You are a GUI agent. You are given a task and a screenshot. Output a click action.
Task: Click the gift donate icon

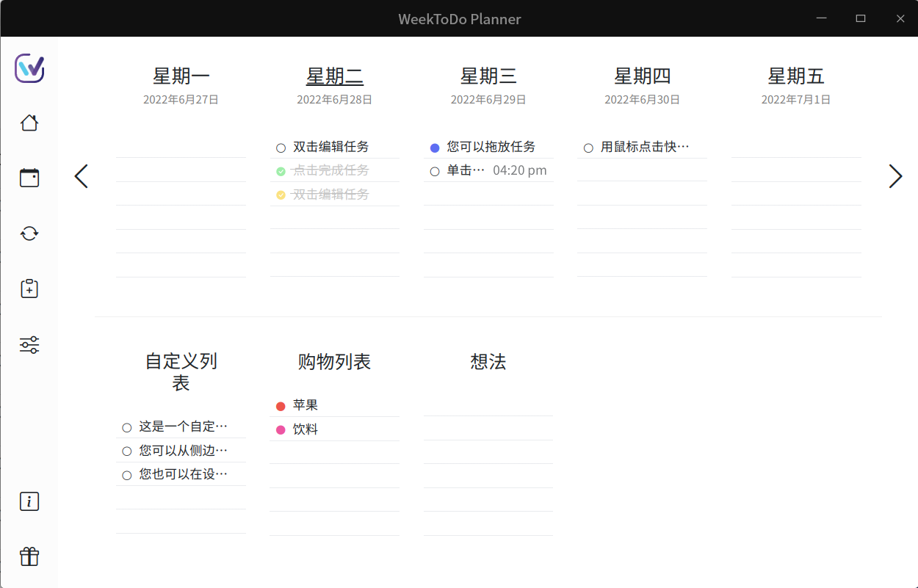pos(29,556)
